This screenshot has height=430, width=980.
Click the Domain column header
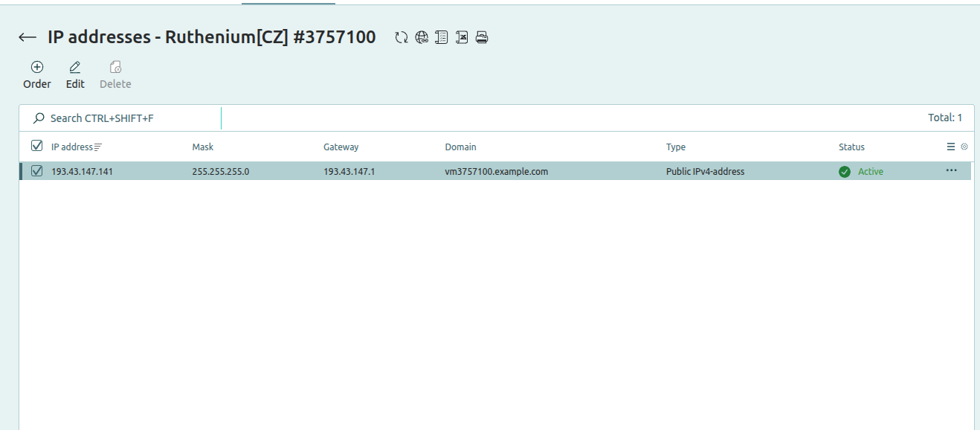[460, 147]
